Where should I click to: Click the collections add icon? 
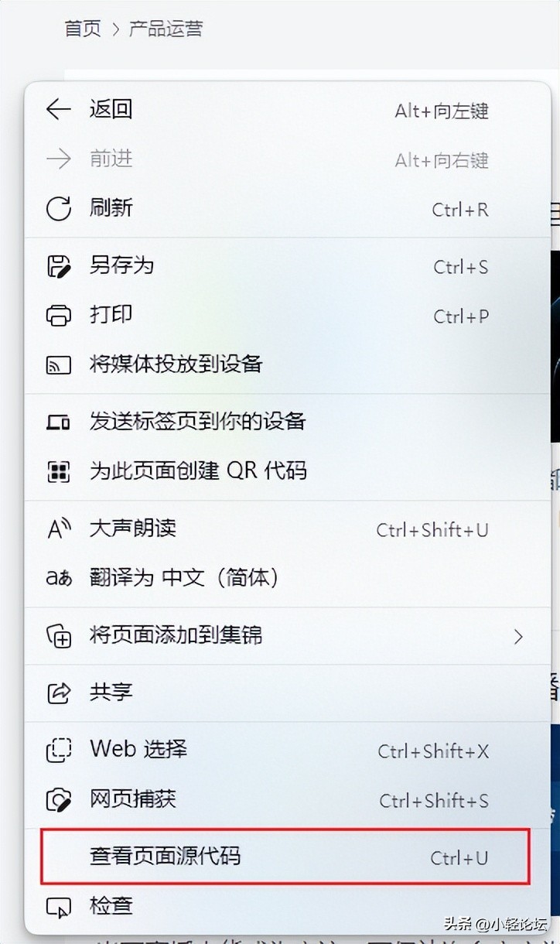pos(59,636)
